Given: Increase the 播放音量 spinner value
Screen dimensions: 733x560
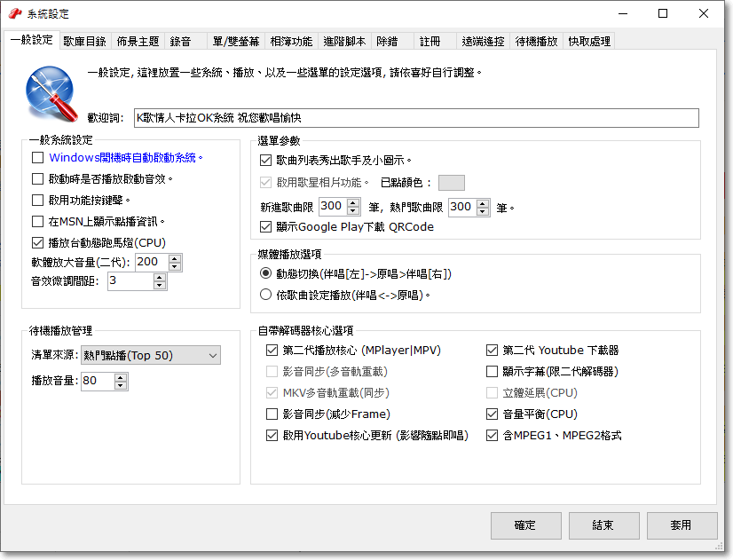Looking at the screenshot, I should click(x=121, y=376).
